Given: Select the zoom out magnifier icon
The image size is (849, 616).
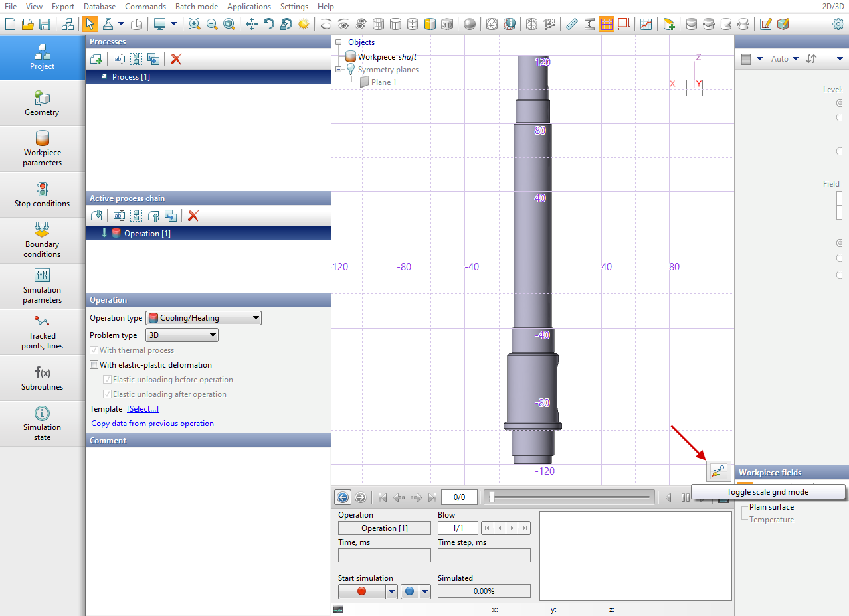Looking at the screenshot, I should [211, 24].
